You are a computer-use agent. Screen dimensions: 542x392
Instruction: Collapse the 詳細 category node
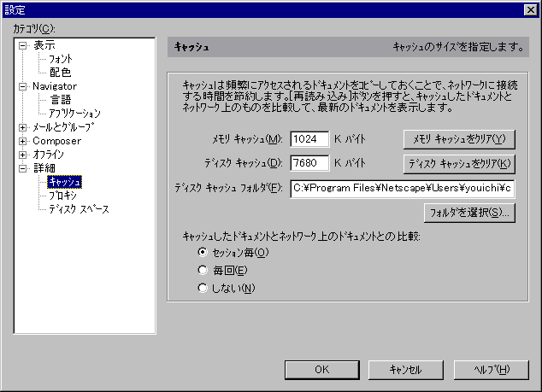(22, 168)
